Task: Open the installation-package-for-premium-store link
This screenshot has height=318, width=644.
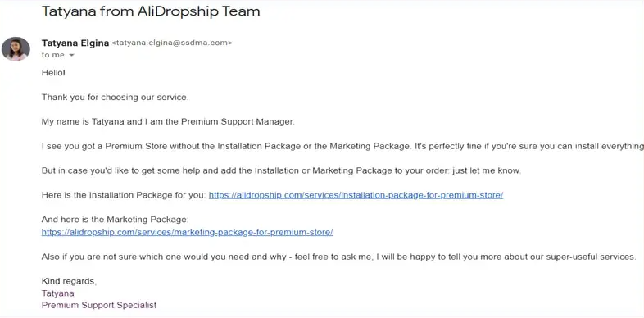Action: click(x=356, y=195)
